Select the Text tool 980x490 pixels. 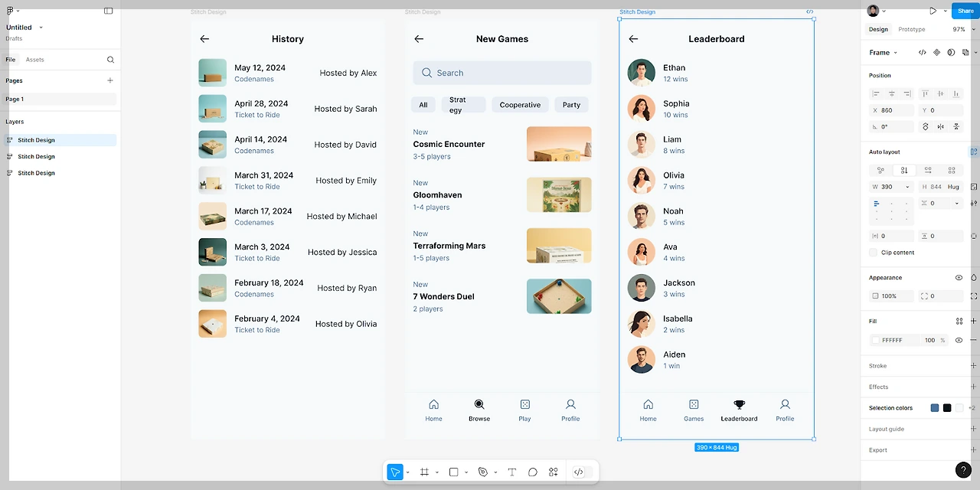(x=512, y=472)
